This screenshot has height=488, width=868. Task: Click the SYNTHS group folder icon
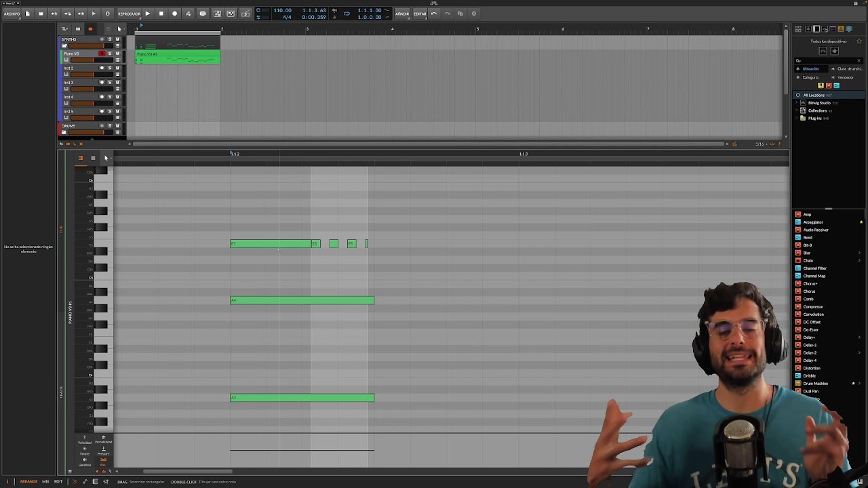[x=64, y=46]
